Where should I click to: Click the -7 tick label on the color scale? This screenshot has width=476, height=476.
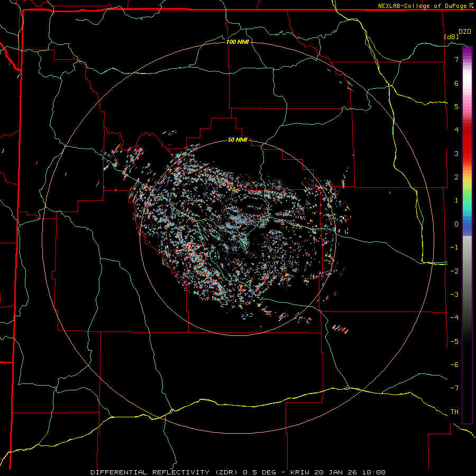point(454,388)
